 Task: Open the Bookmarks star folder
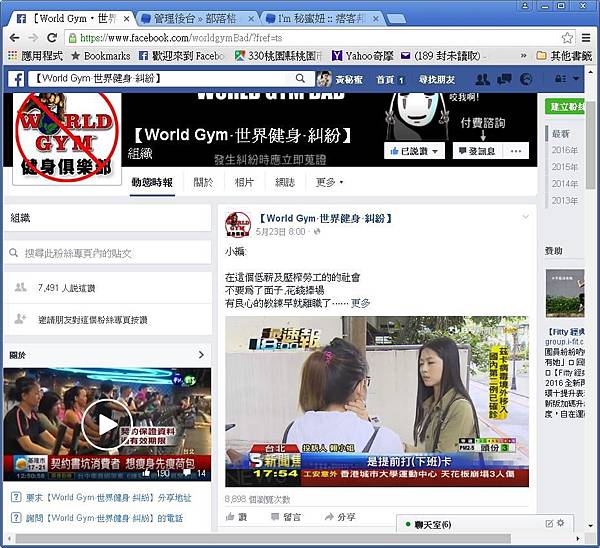coord(101,56)
